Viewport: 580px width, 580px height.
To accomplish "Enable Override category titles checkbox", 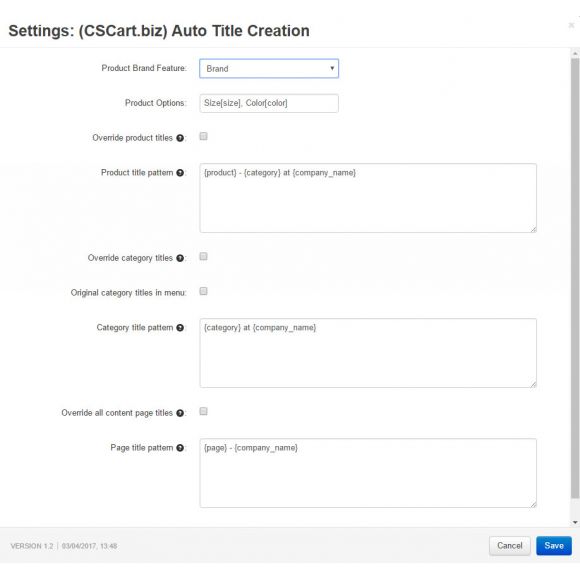I will [x=203, y=256].
